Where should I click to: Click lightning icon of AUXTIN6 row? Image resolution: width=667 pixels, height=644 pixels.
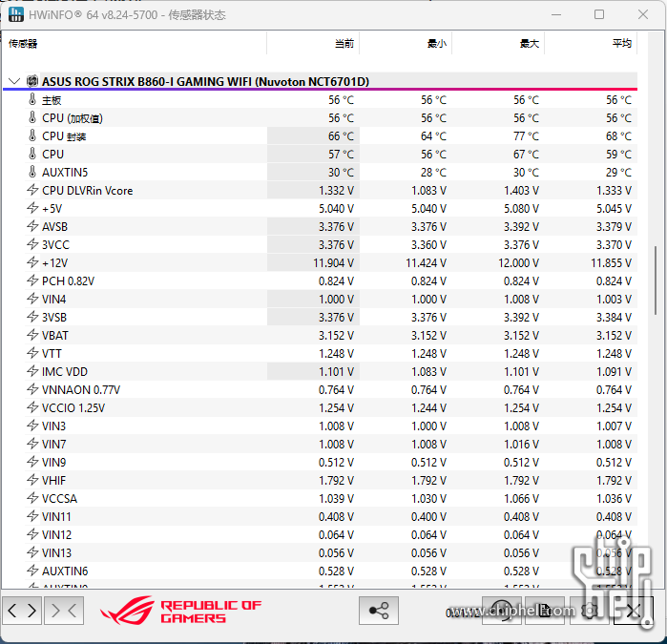[32, 571]
